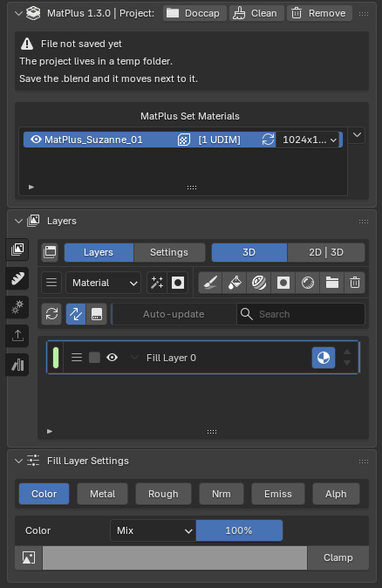Select the Metal channel button
This screenshot has width=382, height=588.
(102, 494)
